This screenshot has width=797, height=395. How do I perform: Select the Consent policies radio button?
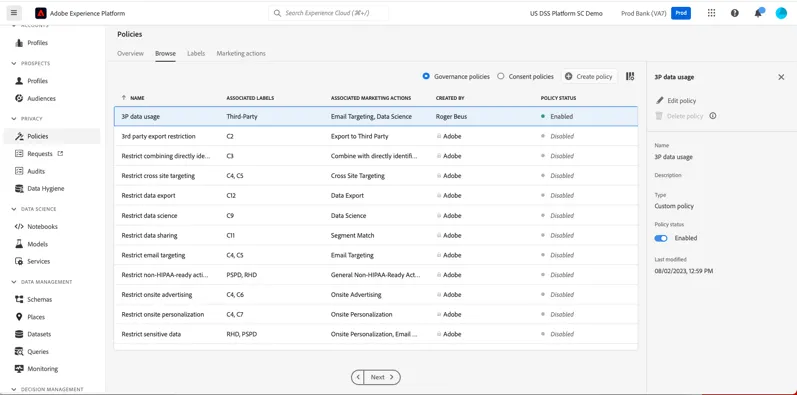(x=501, y=76)
